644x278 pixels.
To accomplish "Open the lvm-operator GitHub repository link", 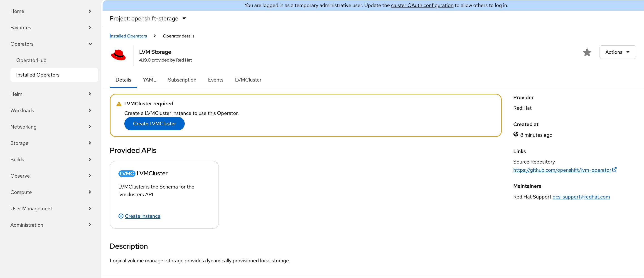I will click(562, 170).
